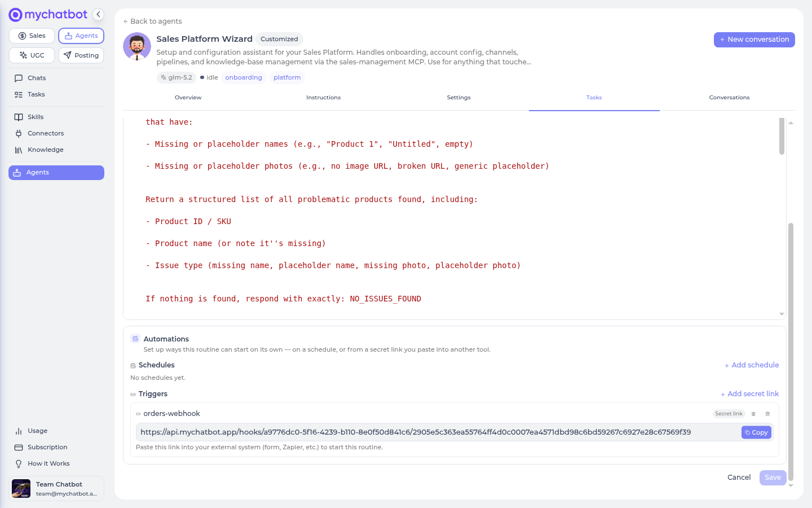Click the Automations section icon

point(135,339)
